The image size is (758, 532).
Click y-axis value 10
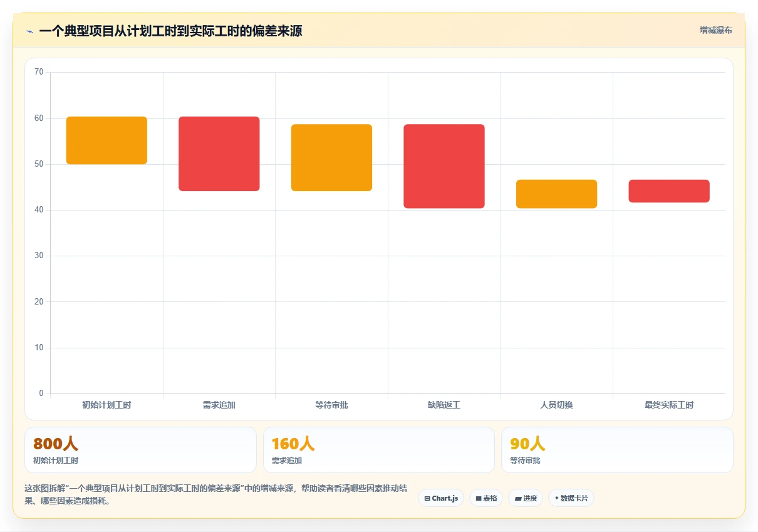[x=39, y=348]
